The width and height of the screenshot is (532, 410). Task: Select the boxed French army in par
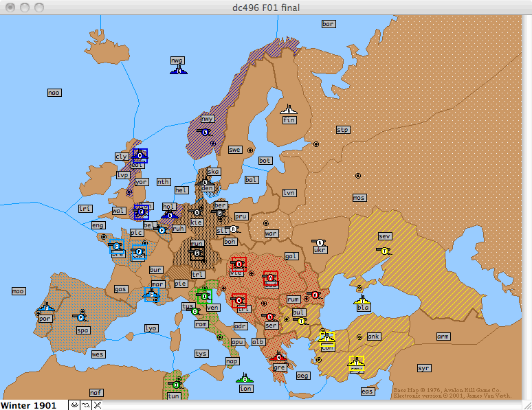tap(139, 252)
